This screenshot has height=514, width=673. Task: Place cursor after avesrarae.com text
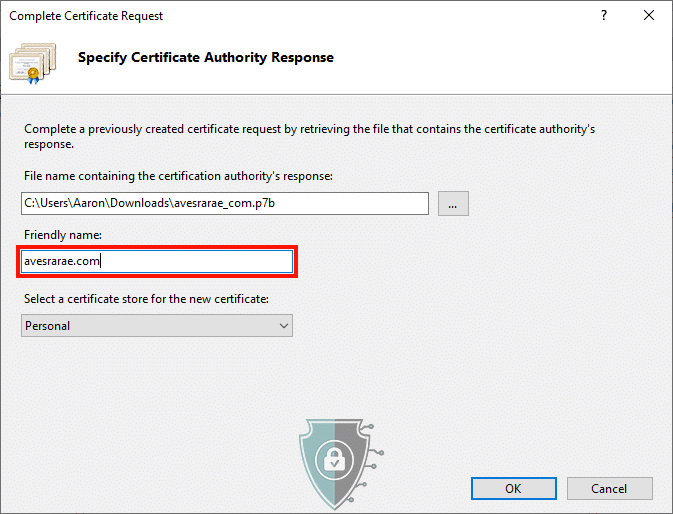pos(103,262)
